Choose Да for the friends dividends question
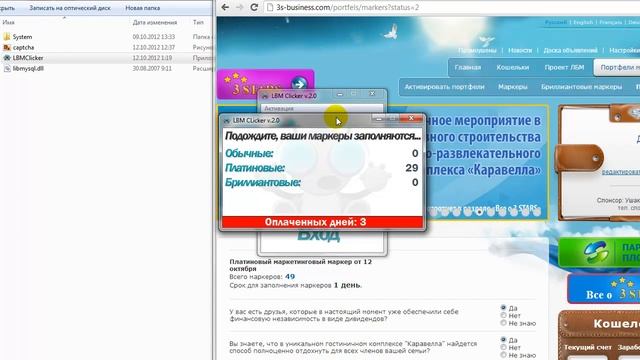The width and height of the screenshot is (640, 360). coord(503,307)
